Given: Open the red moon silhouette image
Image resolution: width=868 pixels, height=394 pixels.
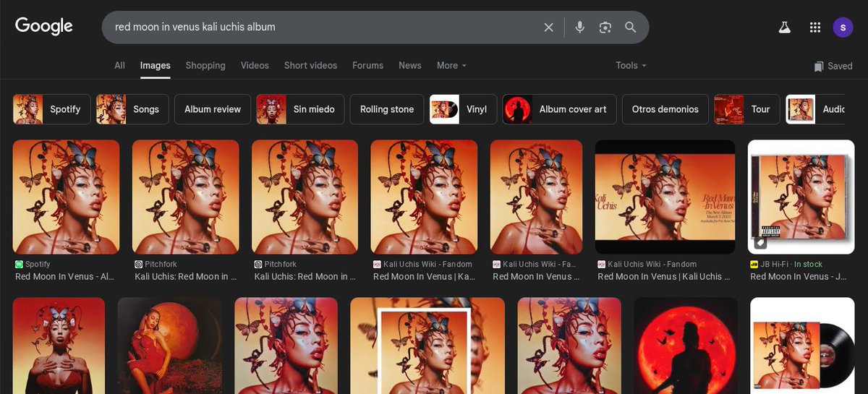Looking at the screenshot, I should click(x=686, y=346).
